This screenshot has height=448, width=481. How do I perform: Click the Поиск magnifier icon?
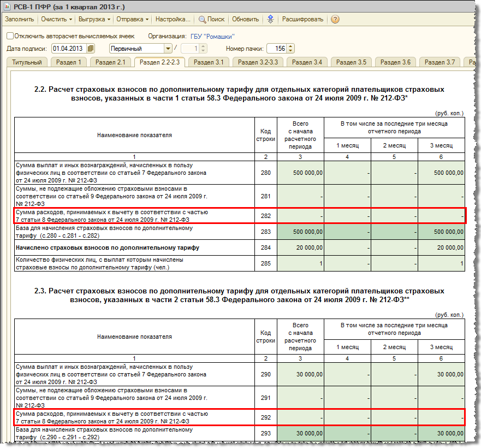(x=202, y=20)
